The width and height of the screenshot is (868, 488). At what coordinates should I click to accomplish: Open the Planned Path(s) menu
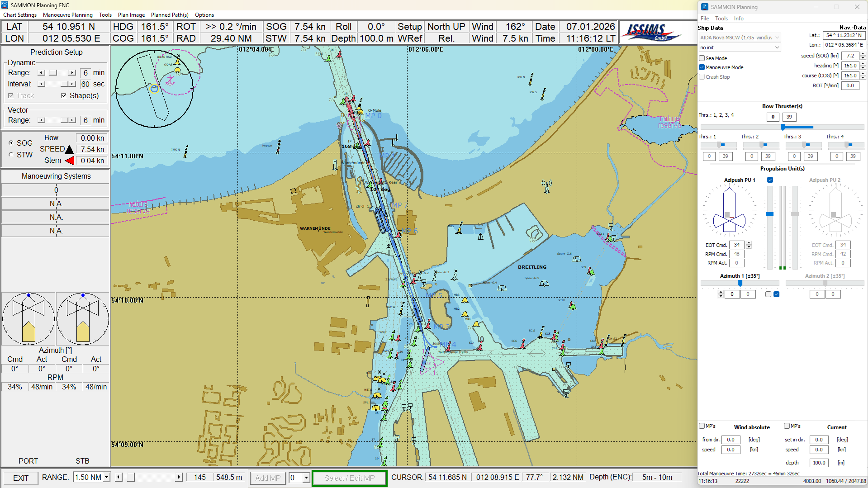tap(170, 15)
